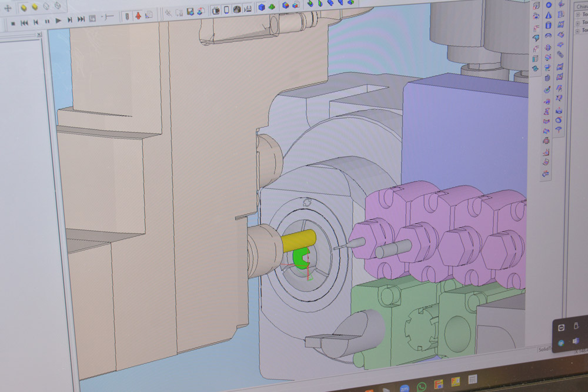Open WhatsApp from the Windows taskbar

[421, 386]
